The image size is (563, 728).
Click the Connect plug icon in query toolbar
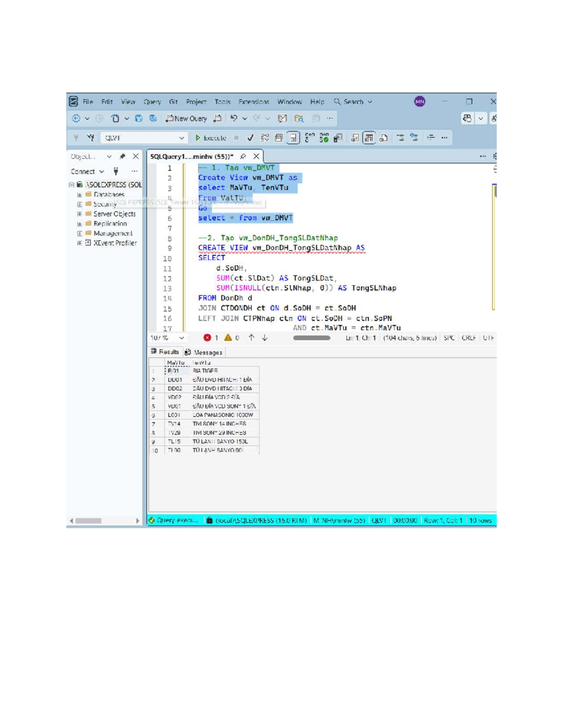[76, 137]
